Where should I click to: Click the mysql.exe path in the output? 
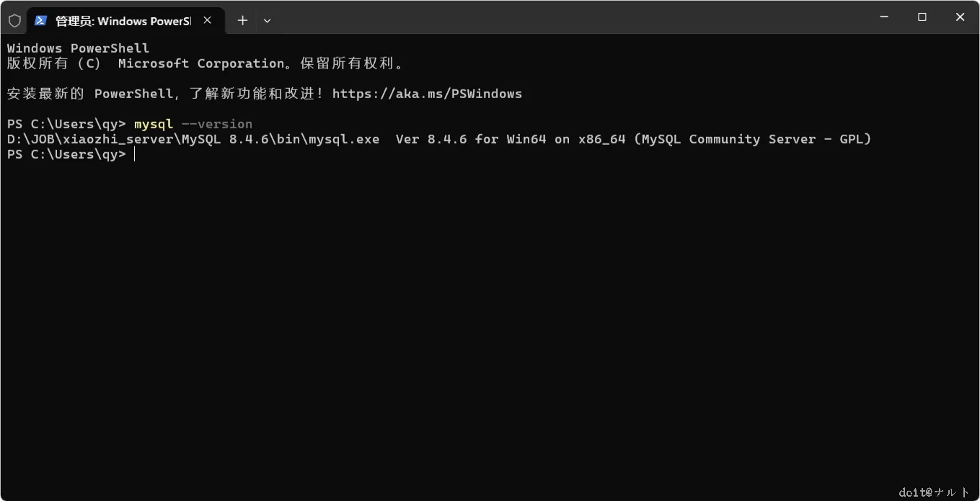point(193,139)
